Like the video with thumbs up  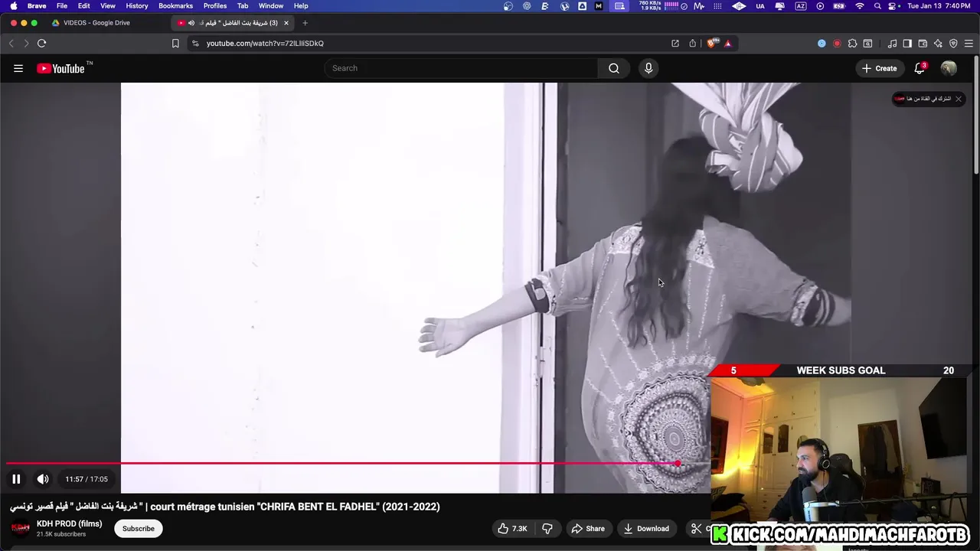pyautogui.click(x=513, y=528)
